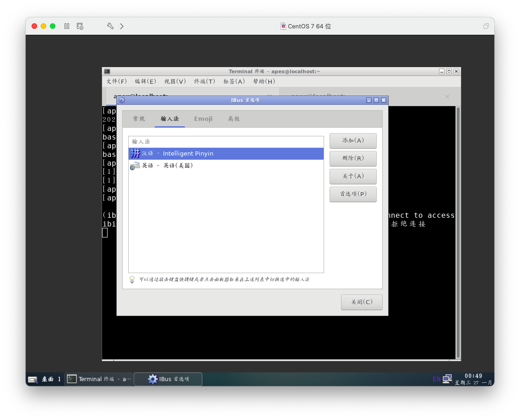The height and width of the screenshot is (420, 520).
Task: Click the network monitor tray icon
Action: pos(447,378)
